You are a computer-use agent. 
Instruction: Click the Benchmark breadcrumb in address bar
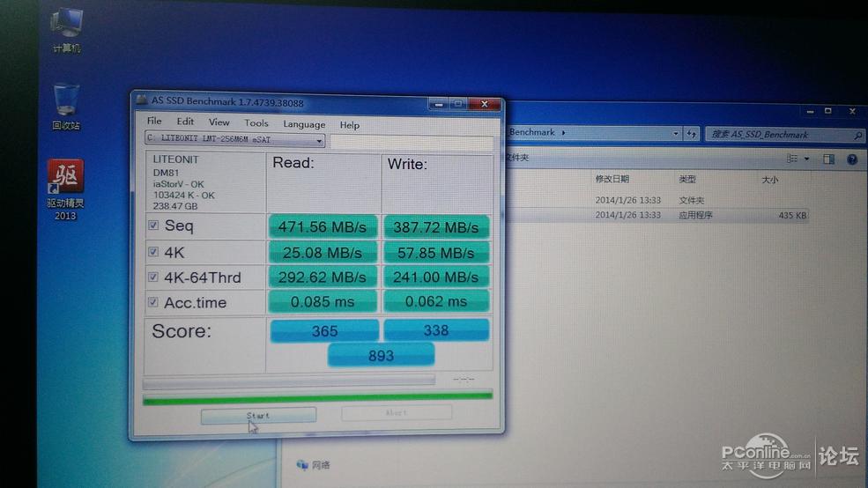532,132
